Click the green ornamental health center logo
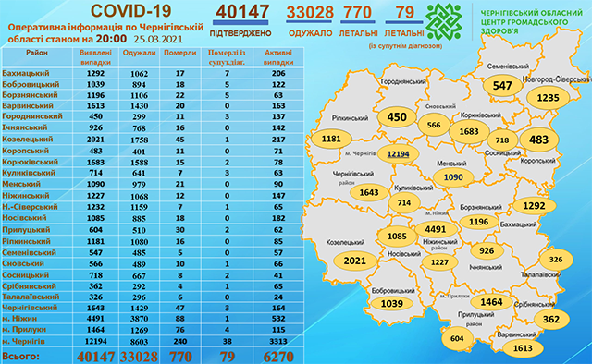592x364 pixels. pos(444,22)
